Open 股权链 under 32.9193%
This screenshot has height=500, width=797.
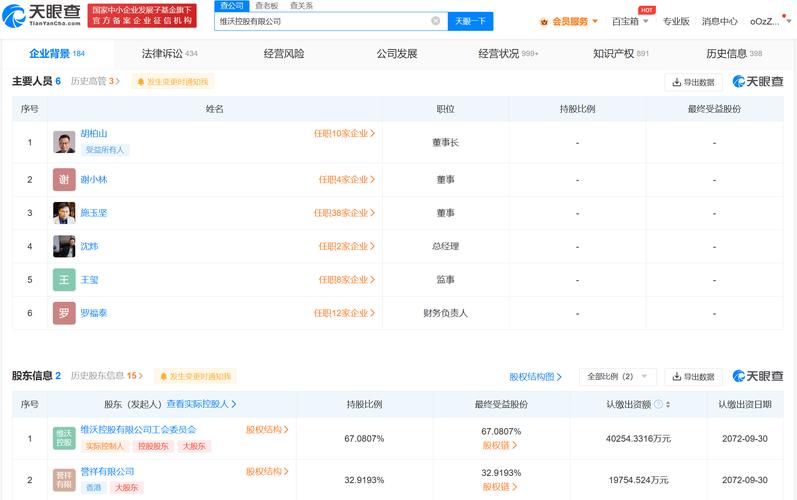pyautogui.click(x=500, y=487)
